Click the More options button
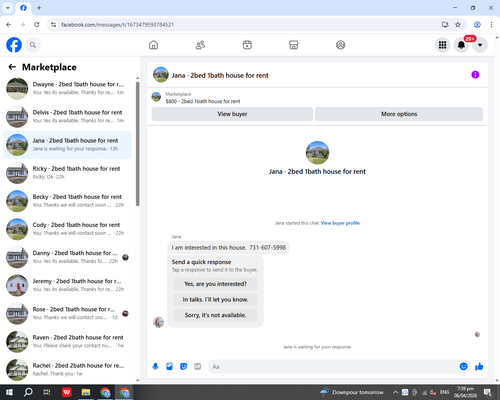This screenshot has width=500, height=400. pos(399,114)
